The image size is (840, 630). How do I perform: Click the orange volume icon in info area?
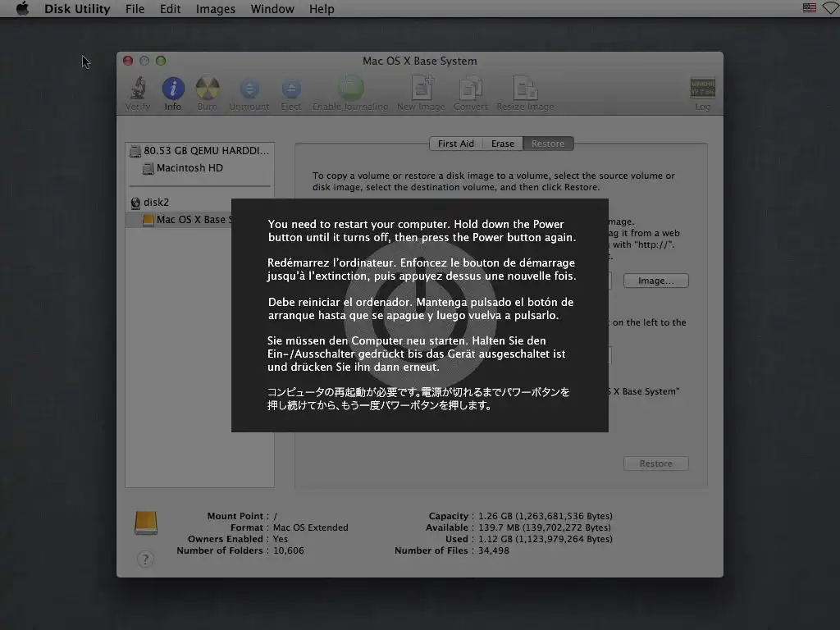pos(146,523)
